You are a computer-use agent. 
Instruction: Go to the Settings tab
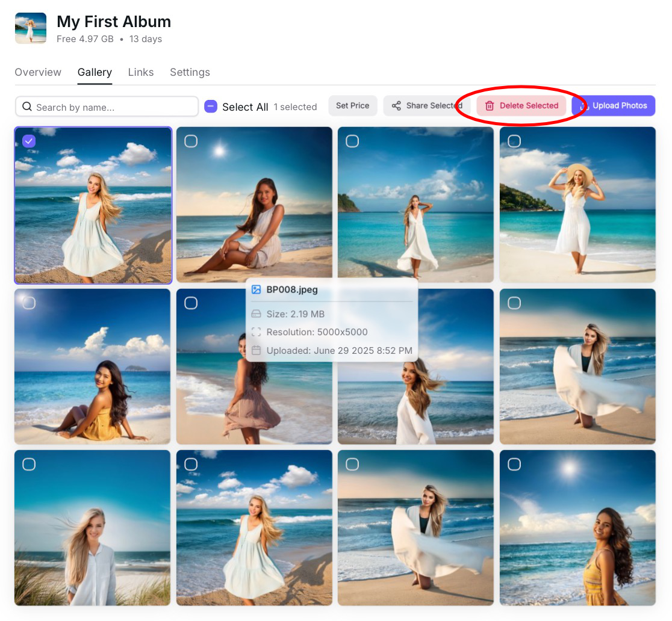coord(190,72)
